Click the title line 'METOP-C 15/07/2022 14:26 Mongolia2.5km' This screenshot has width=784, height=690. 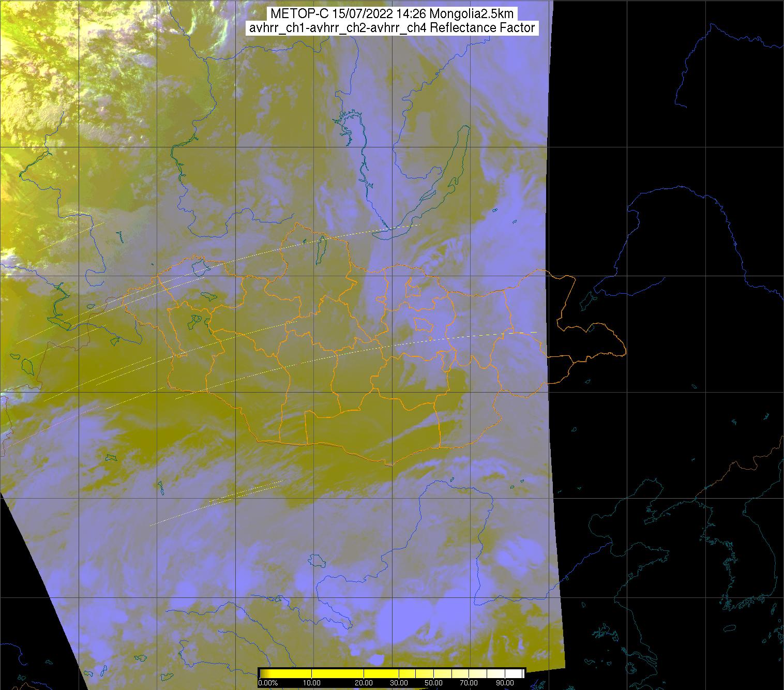pyautogui.click(x=392, y=14)
